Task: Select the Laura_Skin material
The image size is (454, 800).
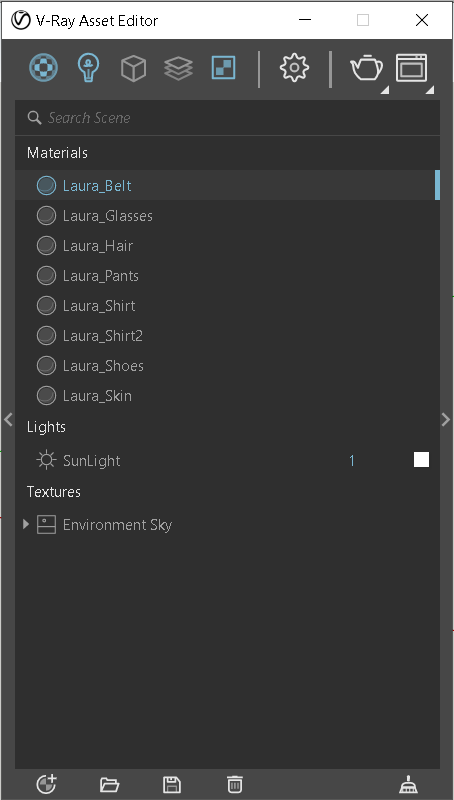Action: (228, 395)
